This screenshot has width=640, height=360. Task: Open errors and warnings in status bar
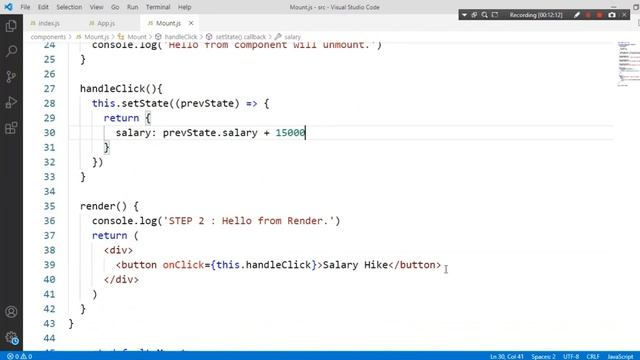pos(19,356)
